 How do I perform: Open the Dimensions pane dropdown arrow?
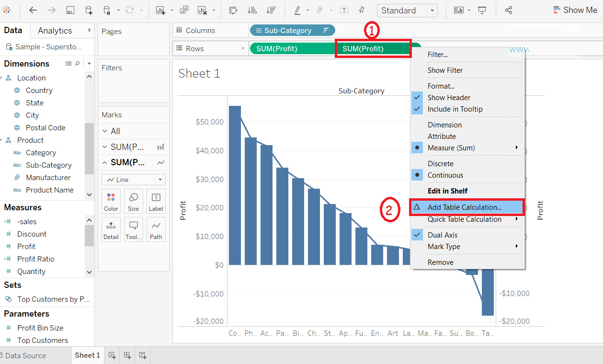pyautogui.click(x=89, y=64)
